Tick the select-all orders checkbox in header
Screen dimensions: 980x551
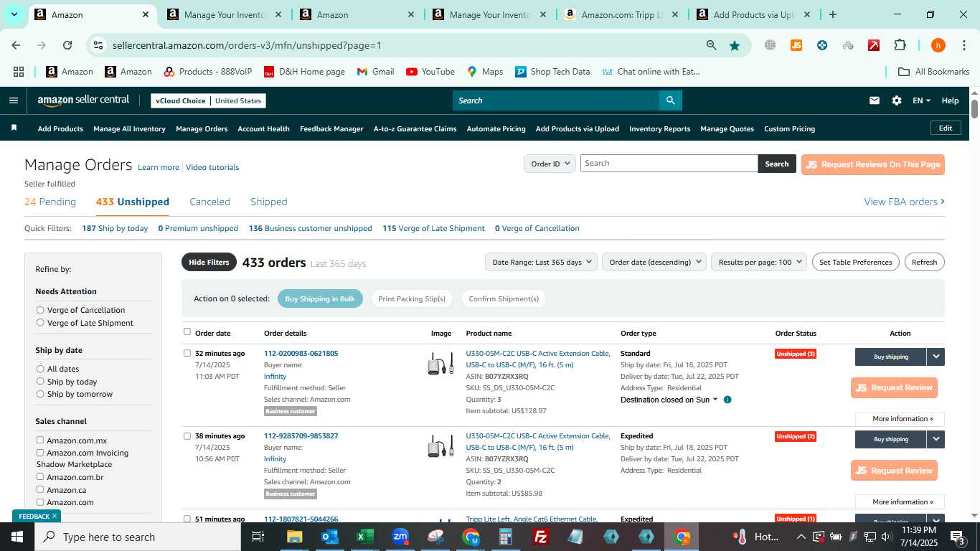[x=187, y=331]
